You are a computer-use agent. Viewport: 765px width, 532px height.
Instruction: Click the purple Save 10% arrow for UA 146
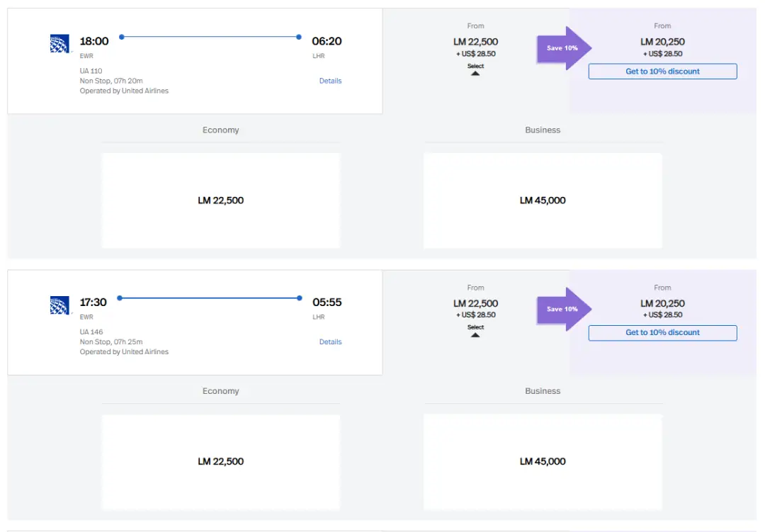pos(563,309)
